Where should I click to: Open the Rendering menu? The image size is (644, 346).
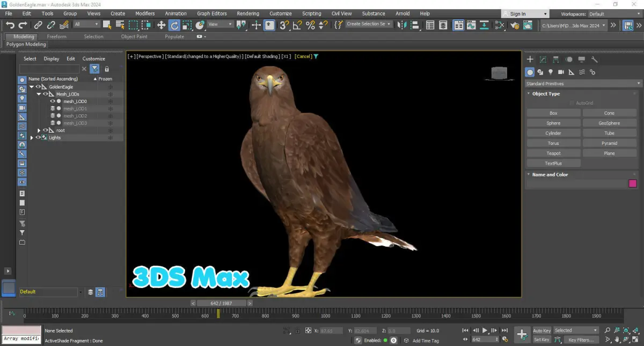coord(248,13)
